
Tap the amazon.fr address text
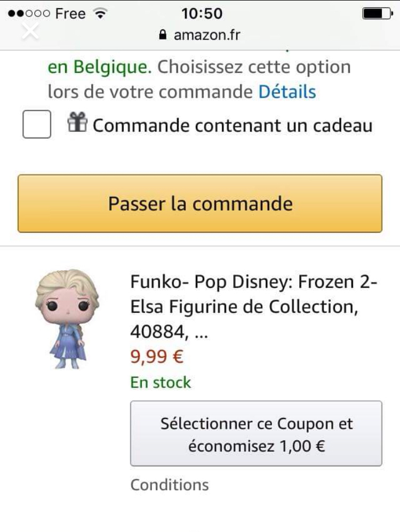tap(206, 35)
